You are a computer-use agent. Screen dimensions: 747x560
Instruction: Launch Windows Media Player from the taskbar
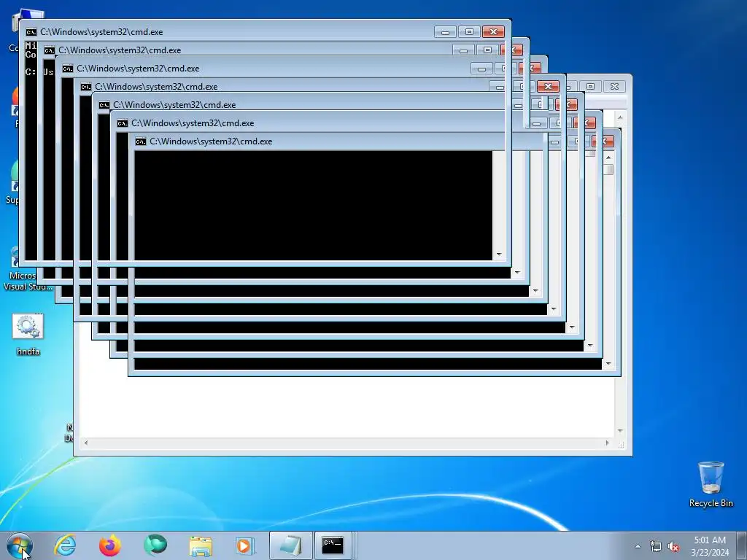[x=245, y=545]
